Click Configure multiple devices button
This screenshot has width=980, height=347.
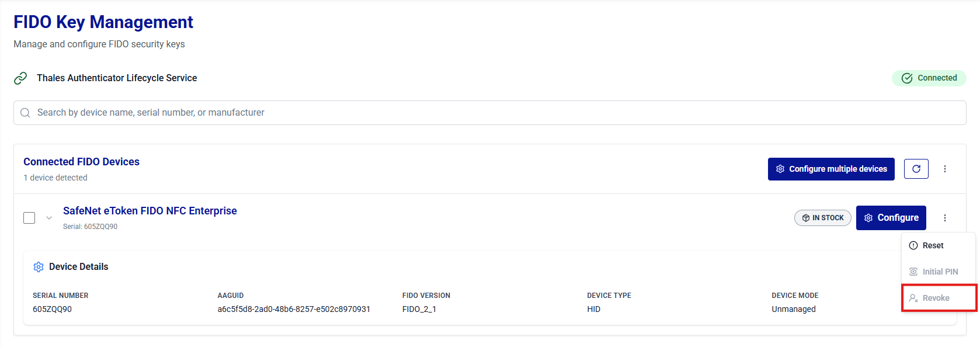click(x=831, y=169)
